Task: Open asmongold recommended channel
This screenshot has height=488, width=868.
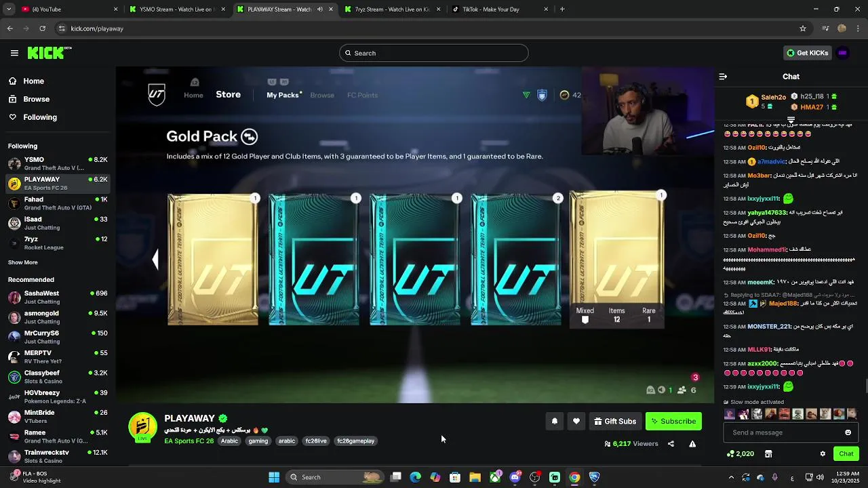Action: click(x=58, y=317)
